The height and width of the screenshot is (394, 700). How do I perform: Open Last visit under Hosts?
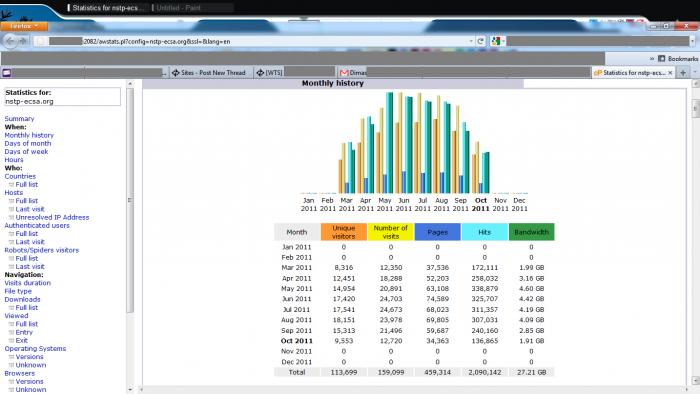(x=30, y=209)
